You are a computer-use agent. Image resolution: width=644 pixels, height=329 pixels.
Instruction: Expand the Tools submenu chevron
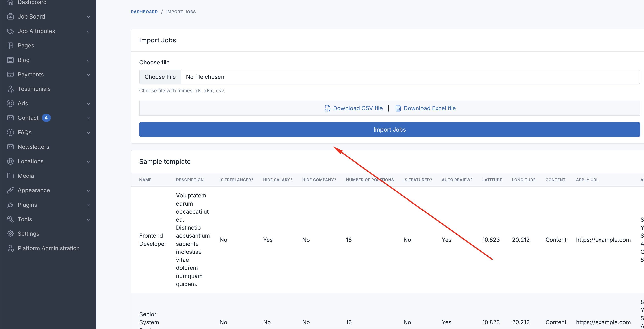[x=88, y=219]
